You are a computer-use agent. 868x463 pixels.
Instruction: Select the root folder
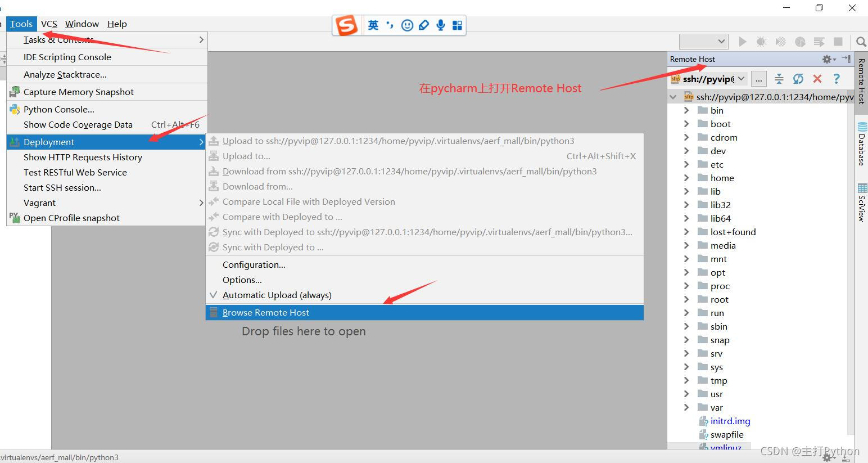click(719, 299)
